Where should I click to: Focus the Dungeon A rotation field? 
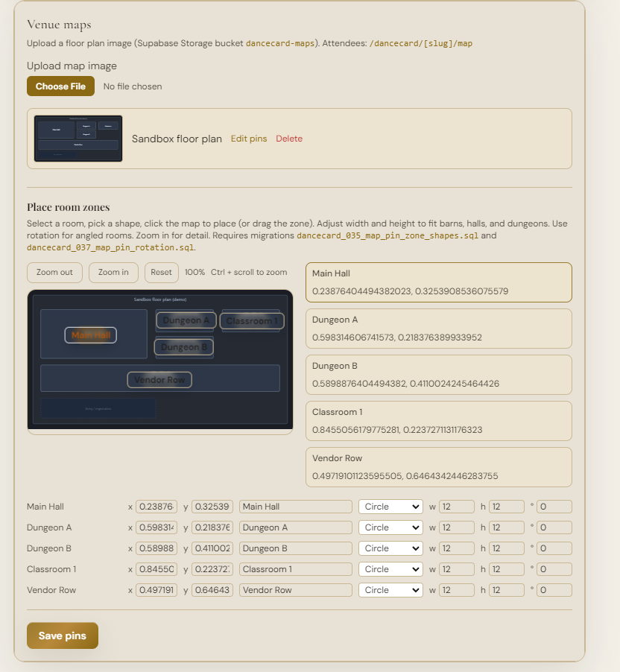tap(554, 527)
